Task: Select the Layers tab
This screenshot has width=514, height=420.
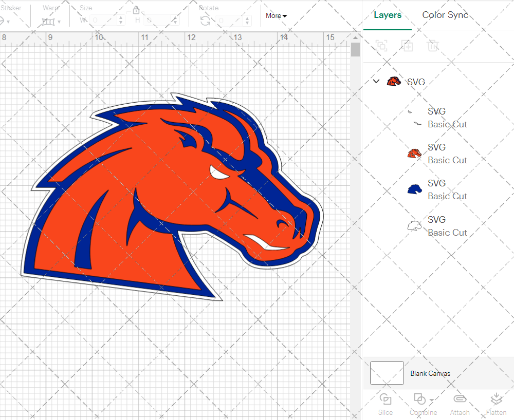Action: 388,15
